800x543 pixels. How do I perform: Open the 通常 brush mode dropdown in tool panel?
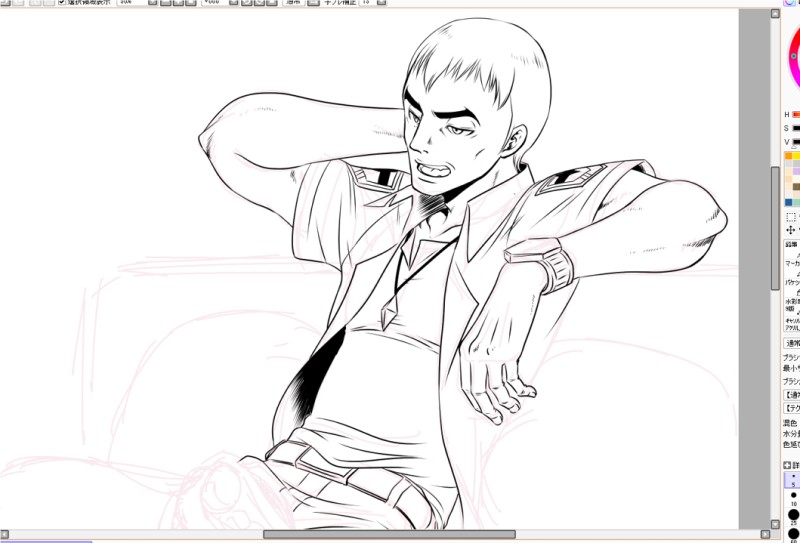(792, 343)
